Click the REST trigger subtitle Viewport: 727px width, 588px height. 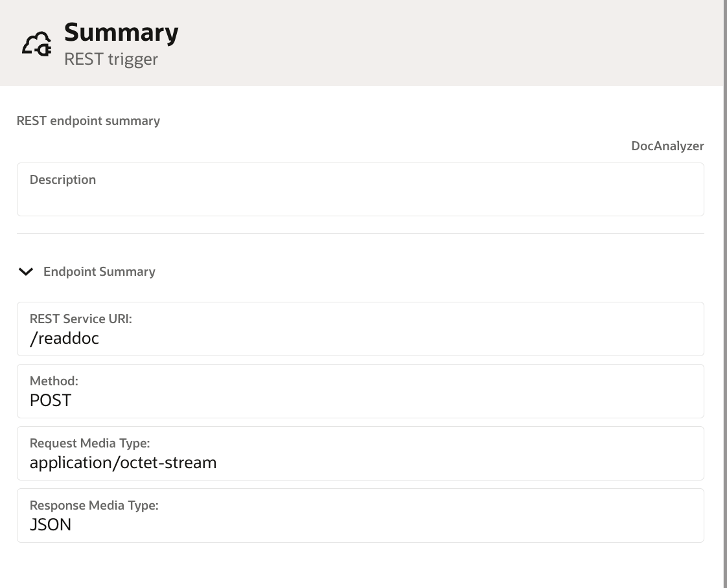pos(111,60)
